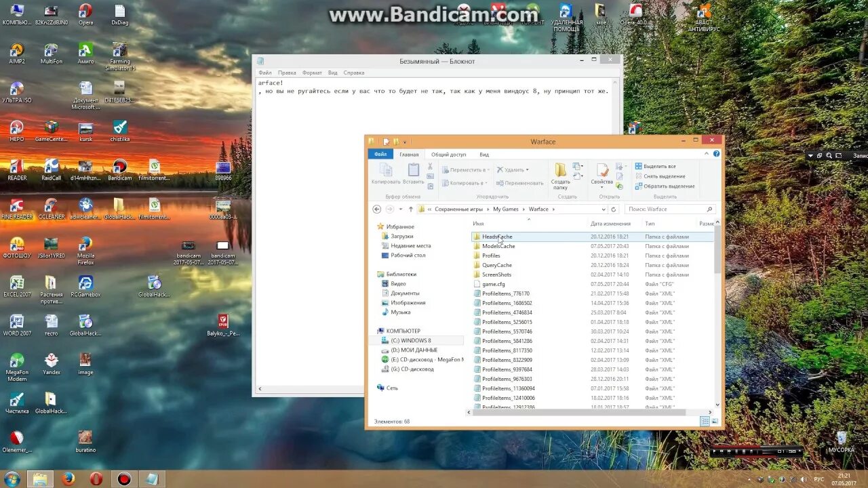Select the ScreenShots folder
The width and height of the screenshot is (868, 488).
pos(496,274)
